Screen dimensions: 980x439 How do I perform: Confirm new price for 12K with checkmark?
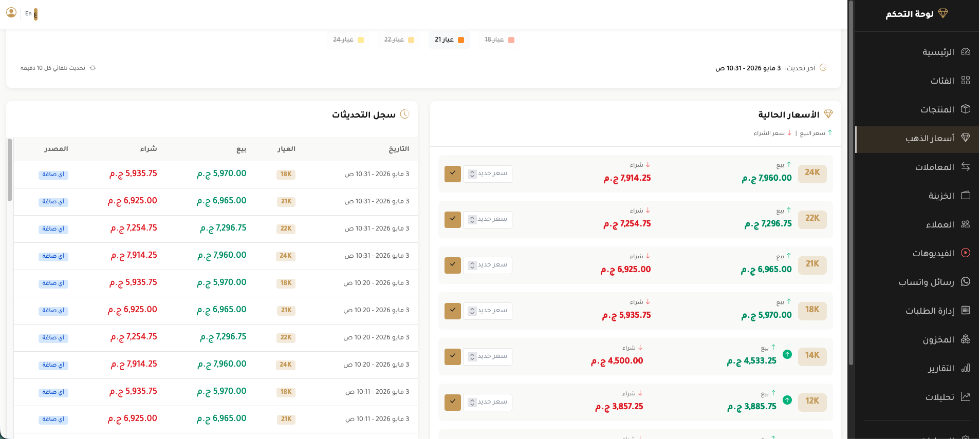click(452, 402)
